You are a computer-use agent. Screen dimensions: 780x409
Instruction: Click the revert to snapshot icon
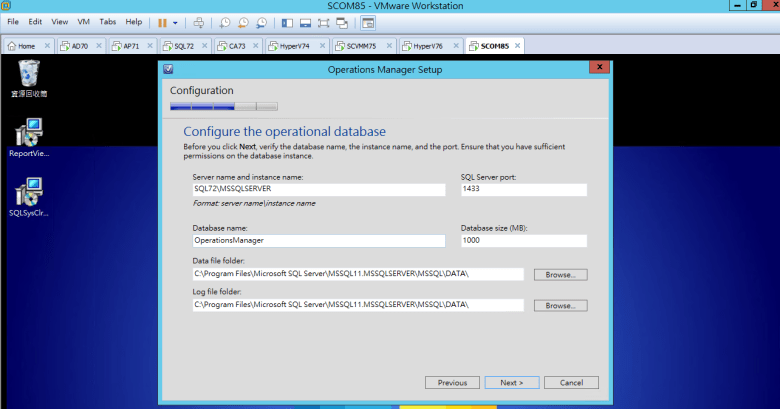pyautogui.click(x=243, y=22)
